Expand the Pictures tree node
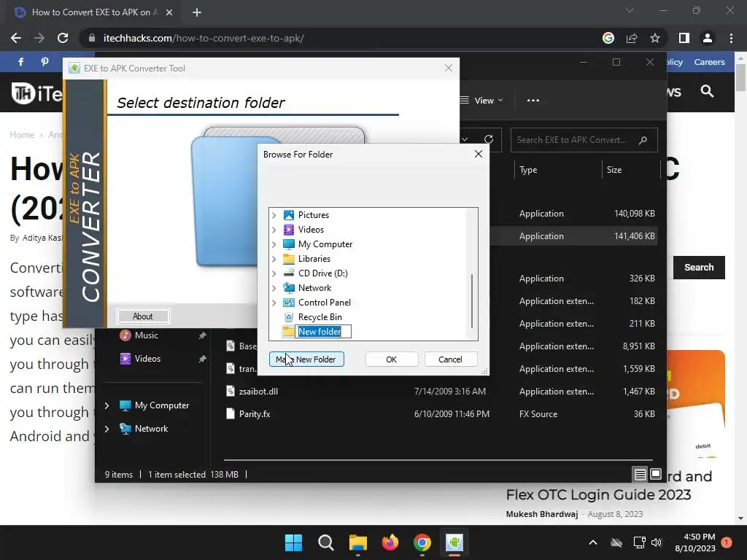The width and height of the screenshot is (747, 560). pyautogui.click(x=274, y=215)
